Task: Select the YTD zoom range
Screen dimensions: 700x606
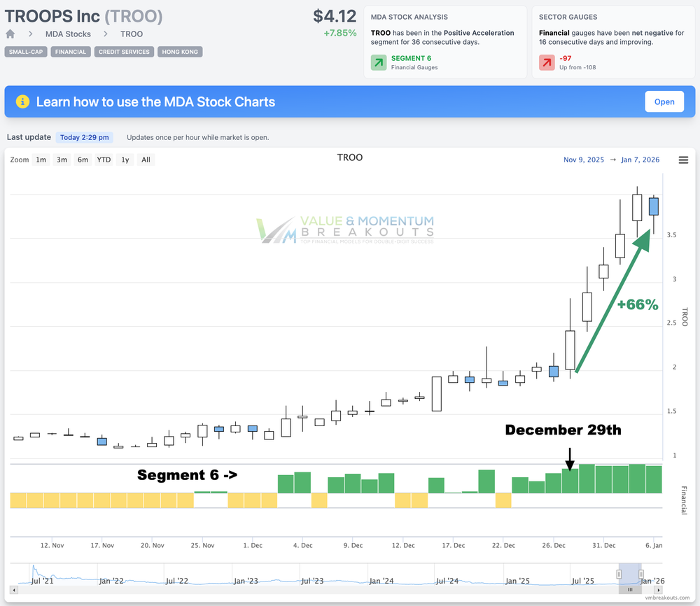Action: tap(104, 160)
